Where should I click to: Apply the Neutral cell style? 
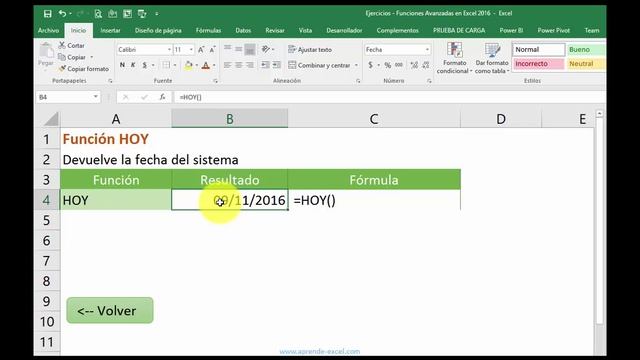click(x=586, y=64)
